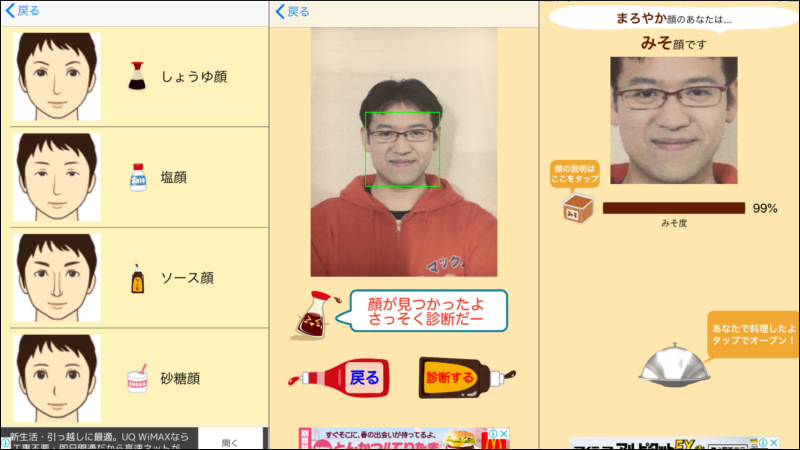Tap 開く on the UQ WiMAX ad
The image size is (800, 450).
coord(229,441)
